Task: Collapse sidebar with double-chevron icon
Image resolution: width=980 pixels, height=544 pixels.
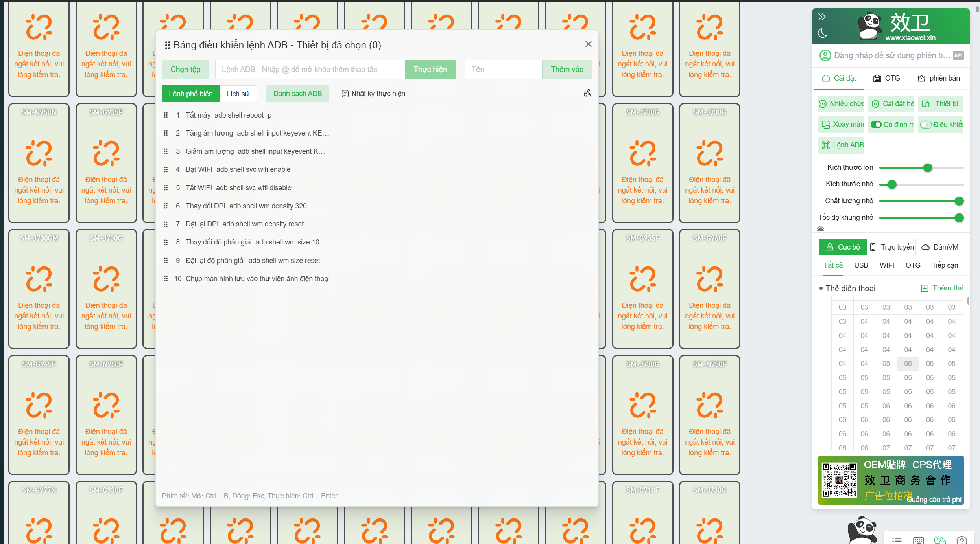Action: pyautogui.click(x=822, y=17)
